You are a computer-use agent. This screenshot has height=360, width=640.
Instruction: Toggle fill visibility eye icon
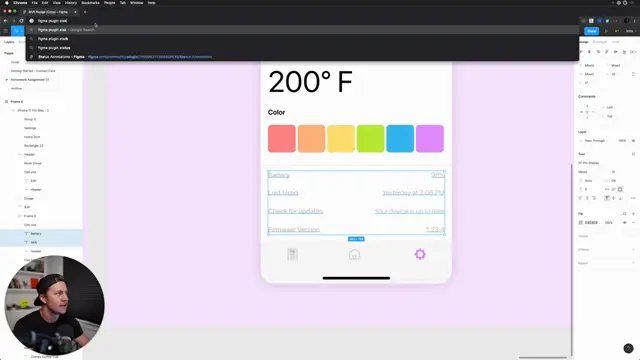click(x=624, y=223)
